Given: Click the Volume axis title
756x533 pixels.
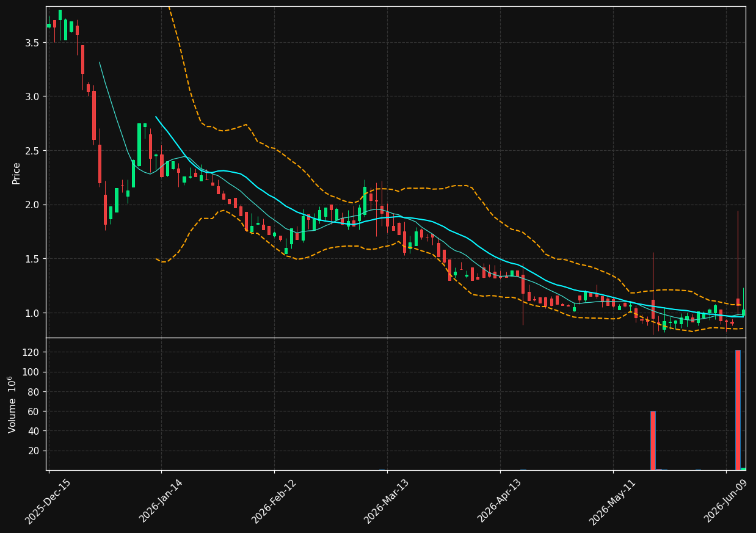Looking at the screenshot, I should tap(12, 404).
